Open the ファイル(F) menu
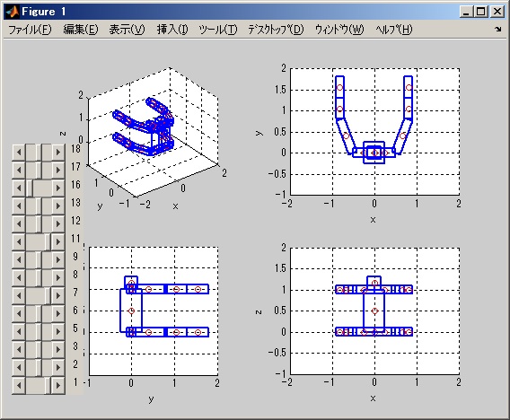Screen dimensions: 510x420 tap(30, 30)
